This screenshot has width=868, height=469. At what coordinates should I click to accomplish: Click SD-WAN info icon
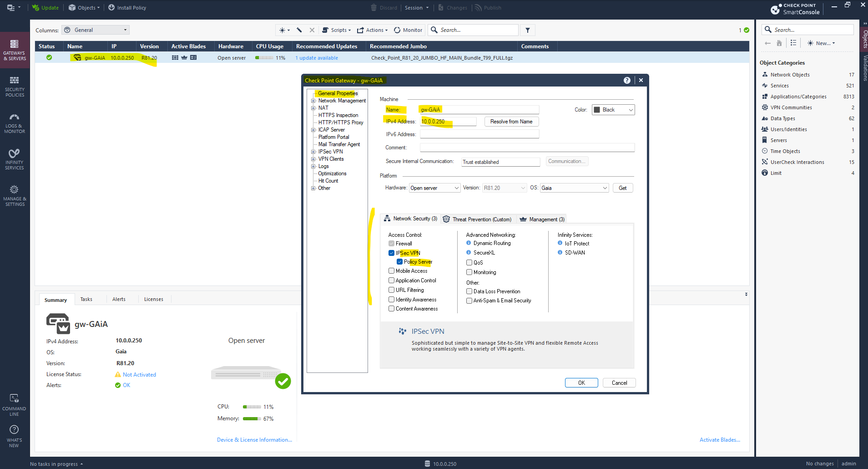[x=560, y=252]
